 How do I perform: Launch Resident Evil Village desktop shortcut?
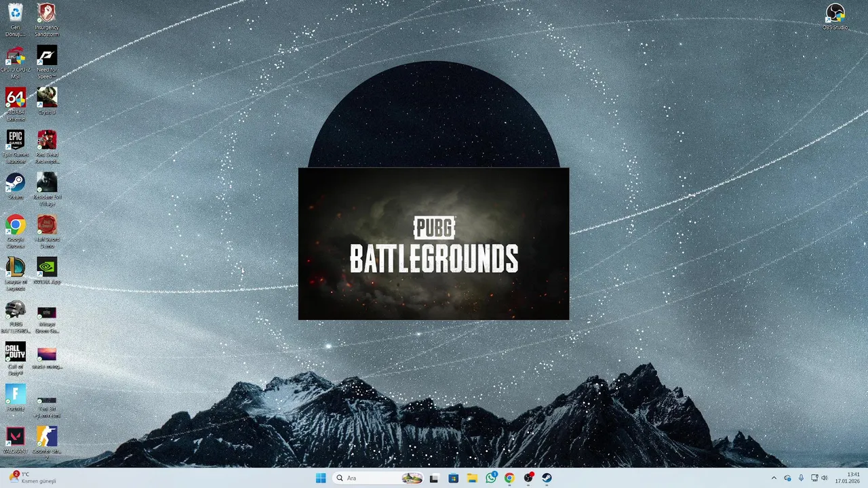click(x=47, y=189)
